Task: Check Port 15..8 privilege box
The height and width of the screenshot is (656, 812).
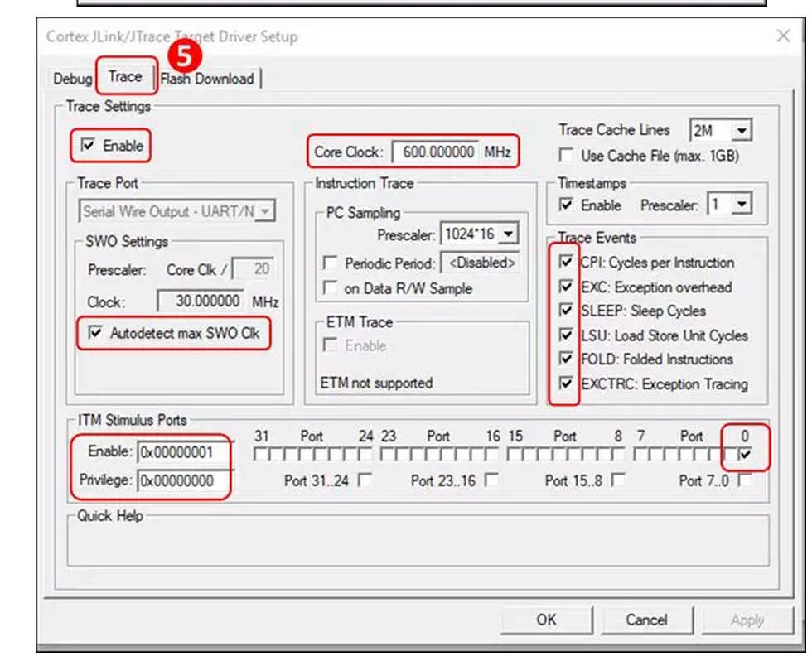Action: pyautogui.click(x=618, y=480)
